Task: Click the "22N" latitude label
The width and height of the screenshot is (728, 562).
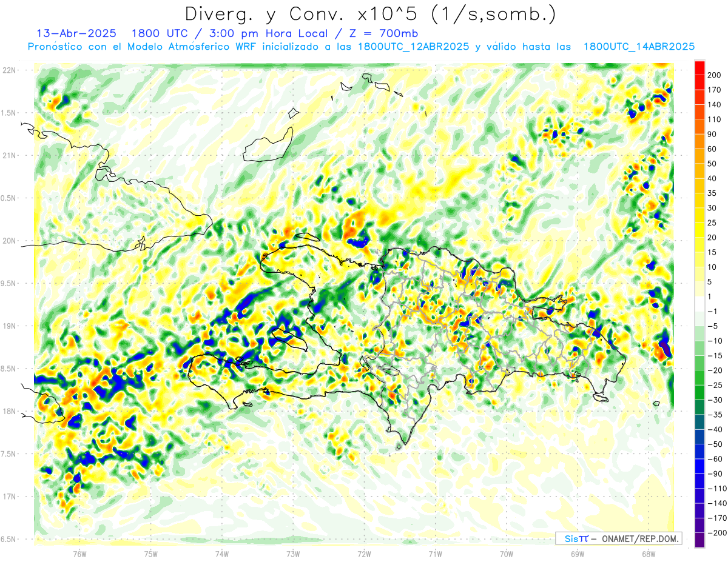Action: [x=8, y=70]
